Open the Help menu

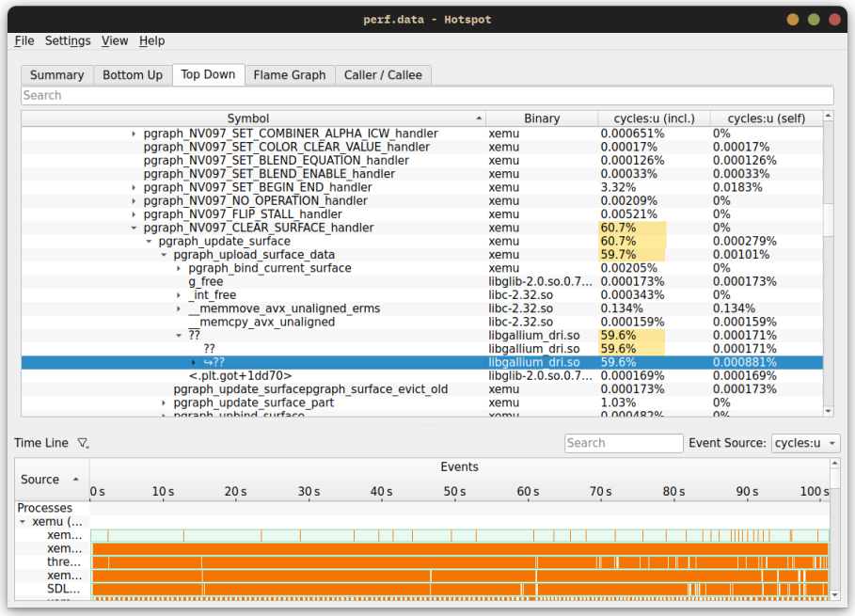(x=151, y=40)
